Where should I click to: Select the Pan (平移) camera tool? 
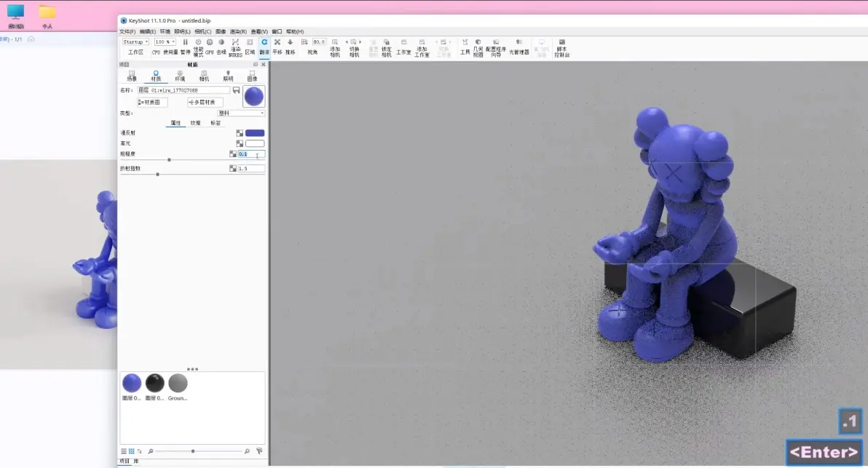(x=277, y=47)
